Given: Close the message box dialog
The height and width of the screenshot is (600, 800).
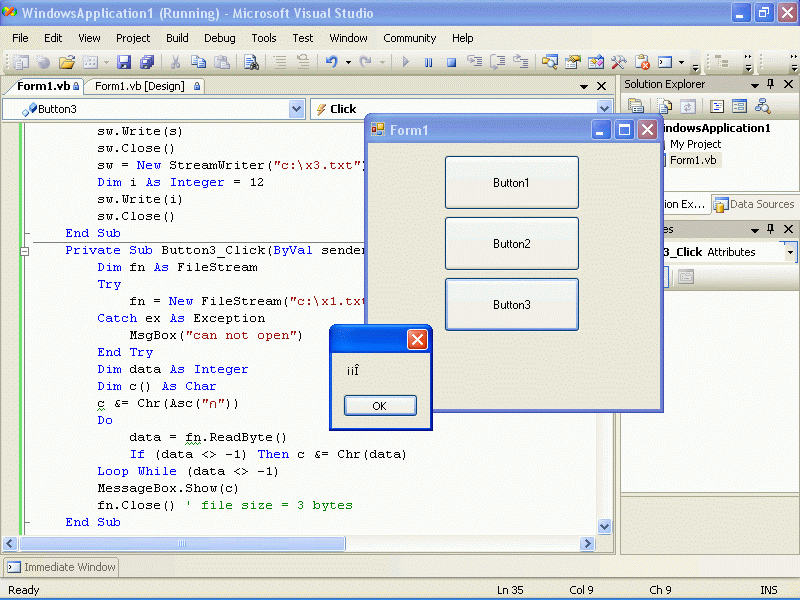Looking at the screenshot, I should pyautogui.click(x=417, y=339).
